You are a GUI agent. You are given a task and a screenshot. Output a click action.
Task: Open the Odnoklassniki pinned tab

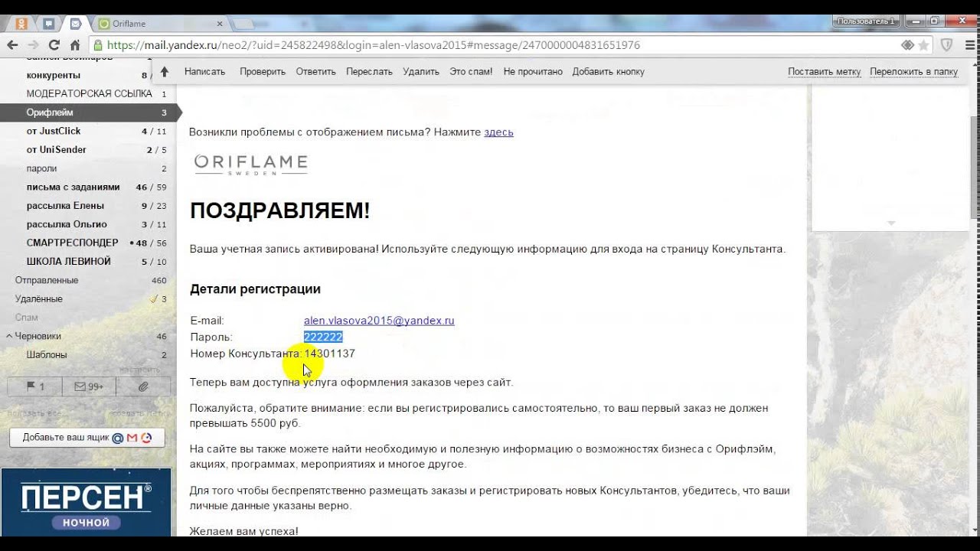23,24
